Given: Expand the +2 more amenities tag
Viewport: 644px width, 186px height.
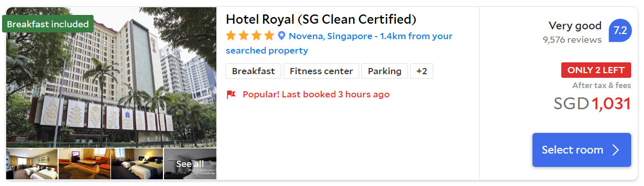Looking at the screenshot, I should click(x=421, y=71).
